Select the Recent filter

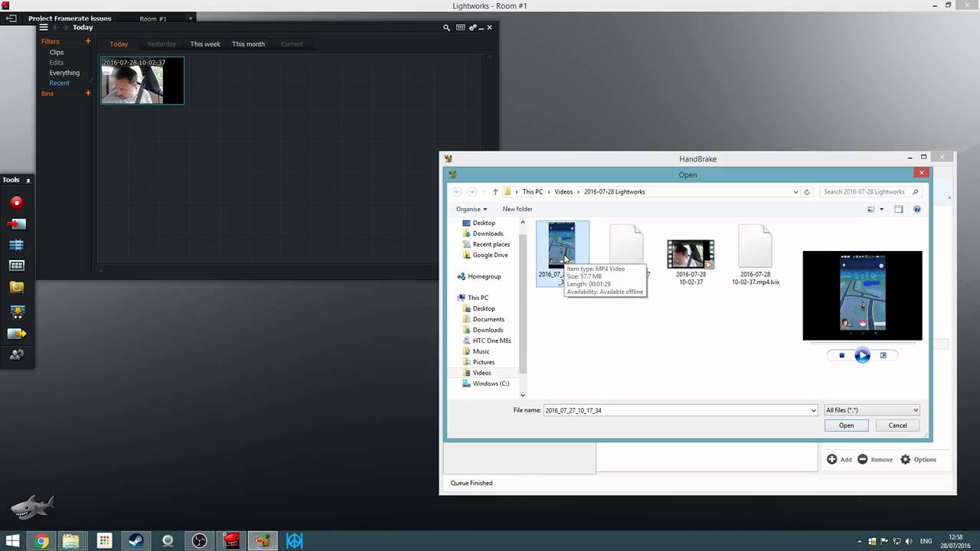59,83
